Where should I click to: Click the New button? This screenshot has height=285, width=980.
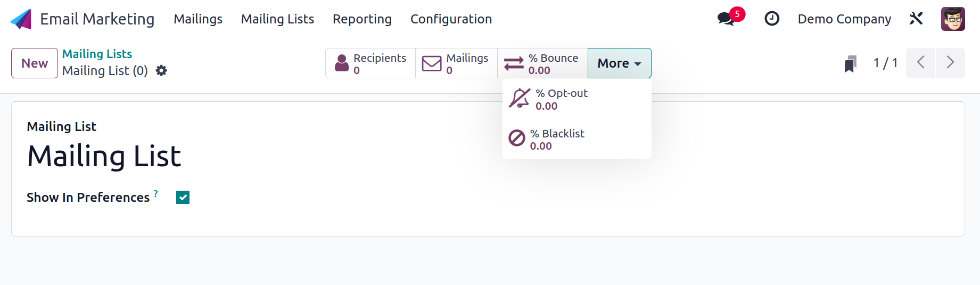[35, 63]
